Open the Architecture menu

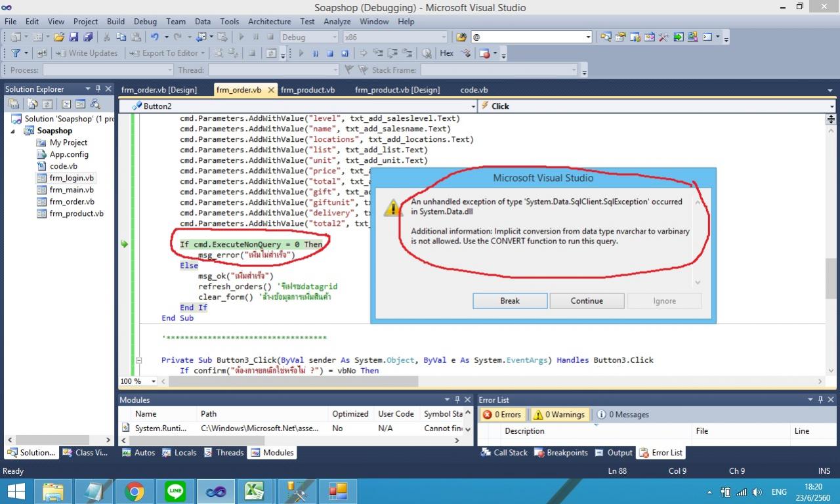click(269, 22)
